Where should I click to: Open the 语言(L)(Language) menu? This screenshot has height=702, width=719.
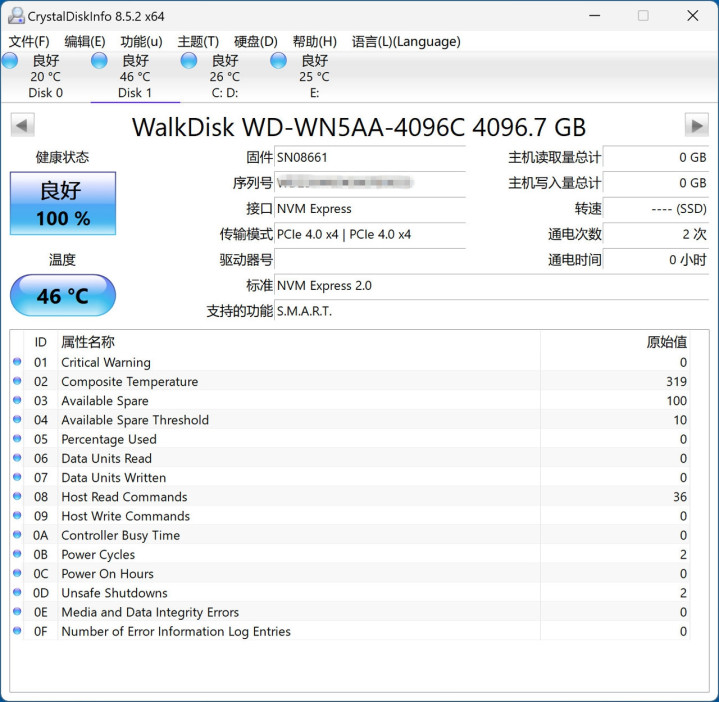point(406,42)
